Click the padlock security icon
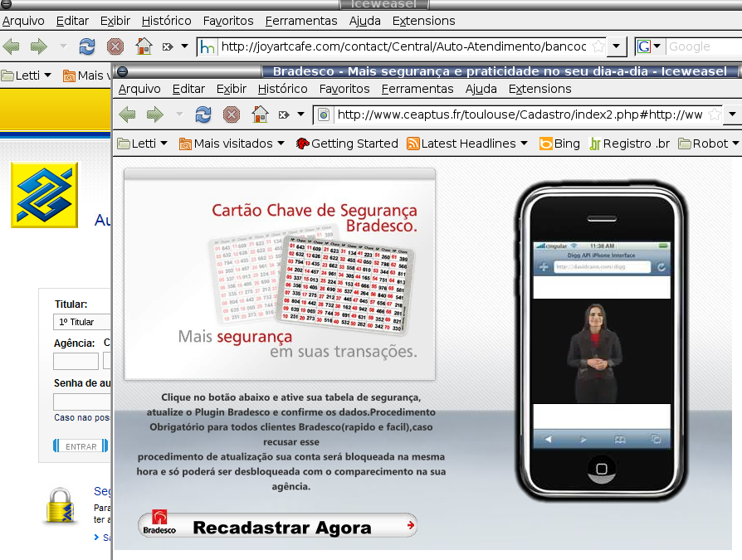The height and width of the screenshot is (560, 742). tap(61, 505)
